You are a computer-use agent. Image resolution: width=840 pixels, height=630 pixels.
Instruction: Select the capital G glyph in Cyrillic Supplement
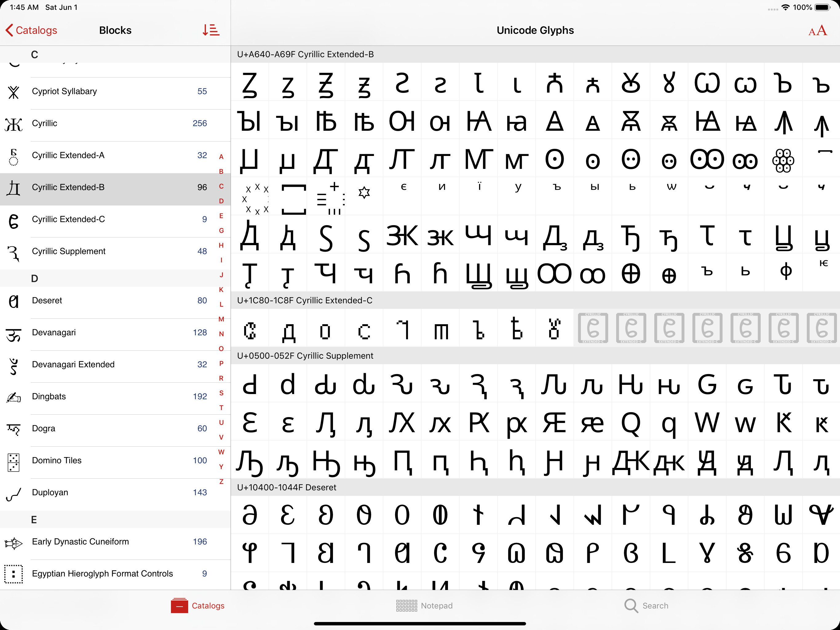coord(707,384)
